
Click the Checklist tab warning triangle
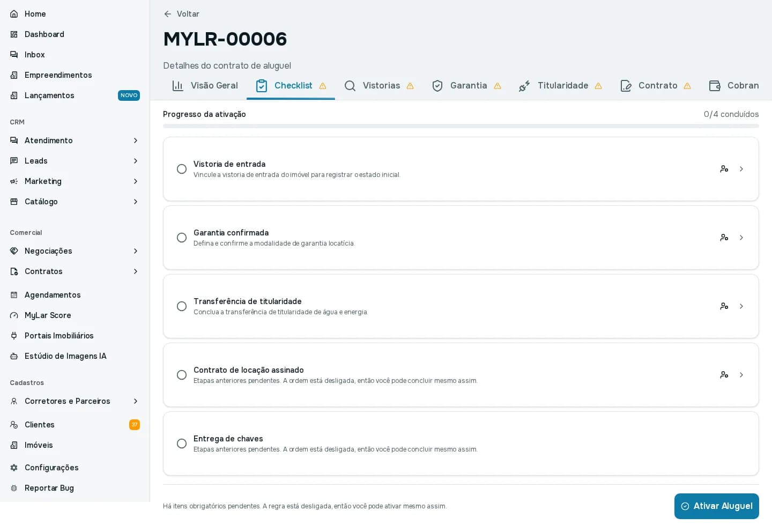click(x=323, y=86)
